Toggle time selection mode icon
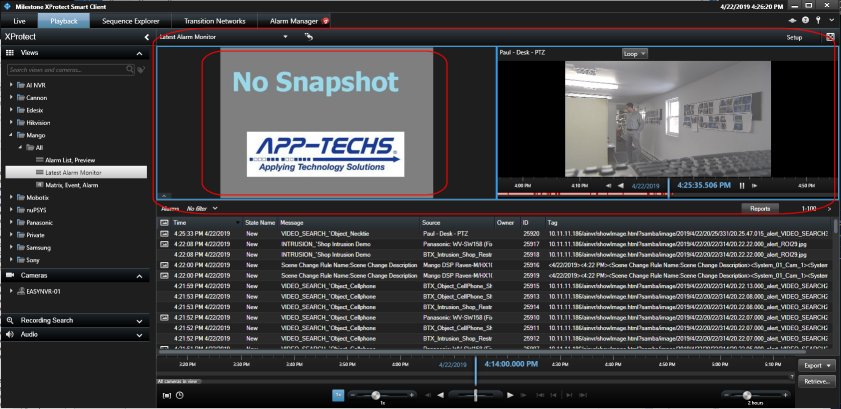This screenshot has width=841, height=409. [167, 396]
